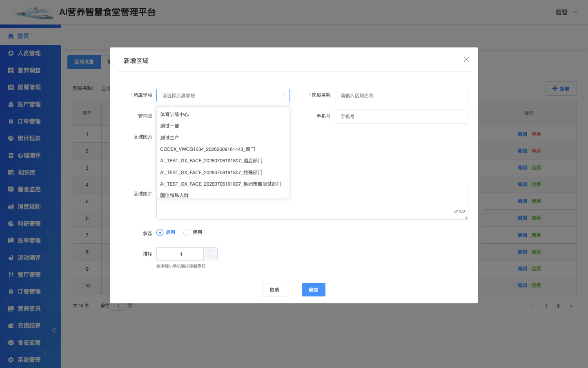The width and height of the screenshot is (588, 368).
Task: Click the 心理测评 sidebar icon
Action: coord(11,155)
